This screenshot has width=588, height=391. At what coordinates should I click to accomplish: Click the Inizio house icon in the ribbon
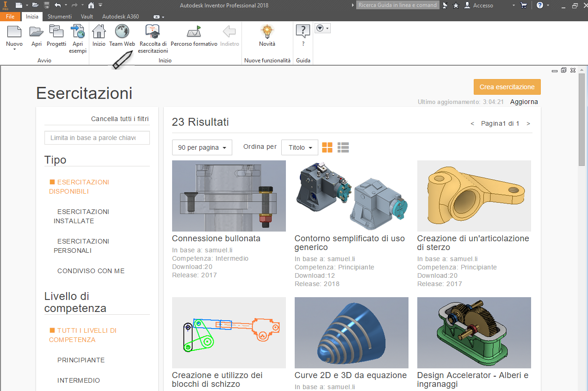pos(99,32)
